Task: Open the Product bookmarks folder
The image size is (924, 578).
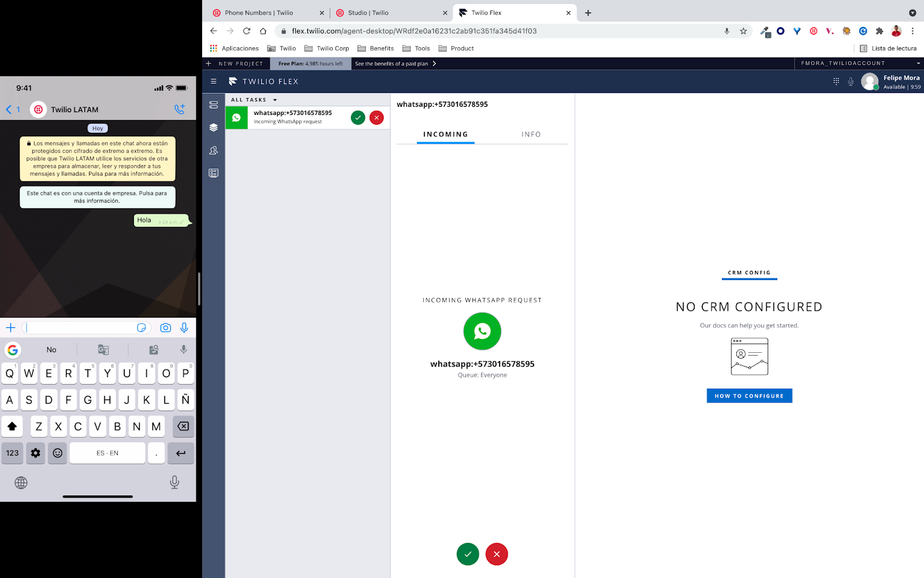Action: tap(456, 49)
